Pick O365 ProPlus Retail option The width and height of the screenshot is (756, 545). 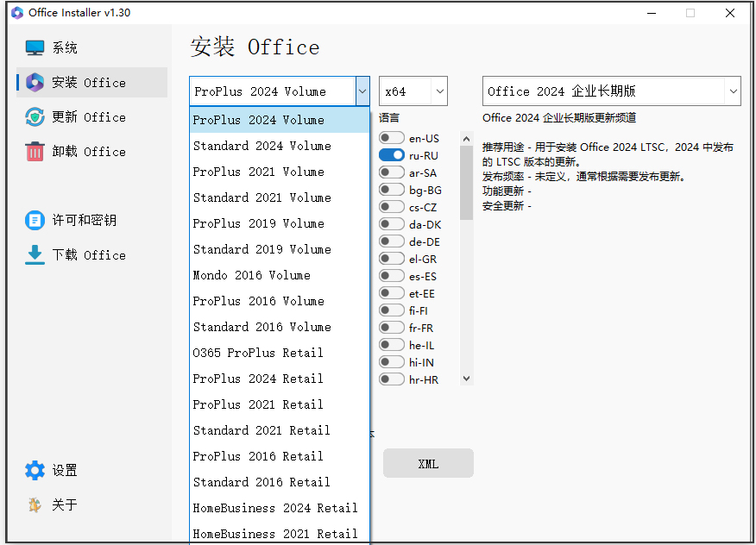(x=280, y=353)
